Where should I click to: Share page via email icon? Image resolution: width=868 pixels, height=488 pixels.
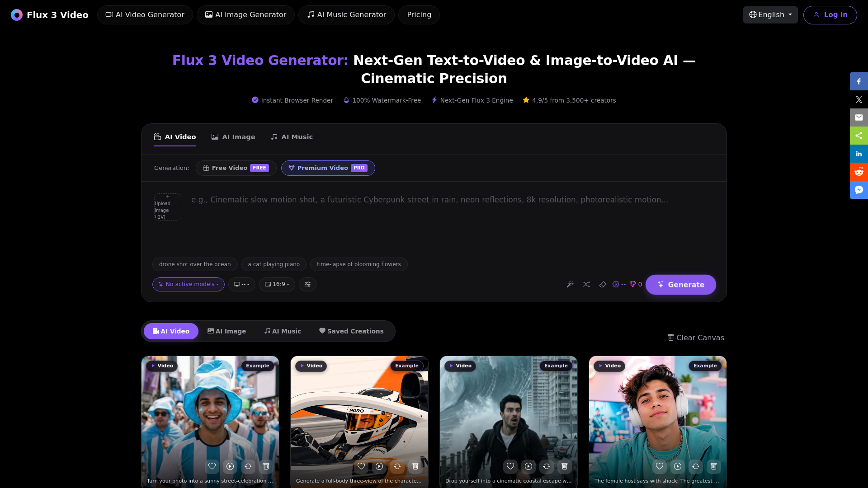tap(859, 117)
